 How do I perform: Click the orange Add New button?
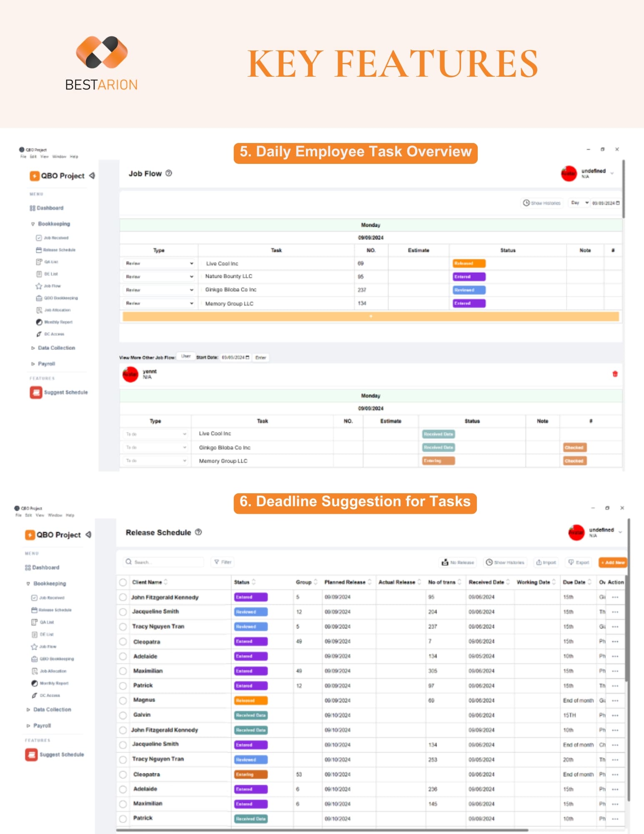pos(612,562)
